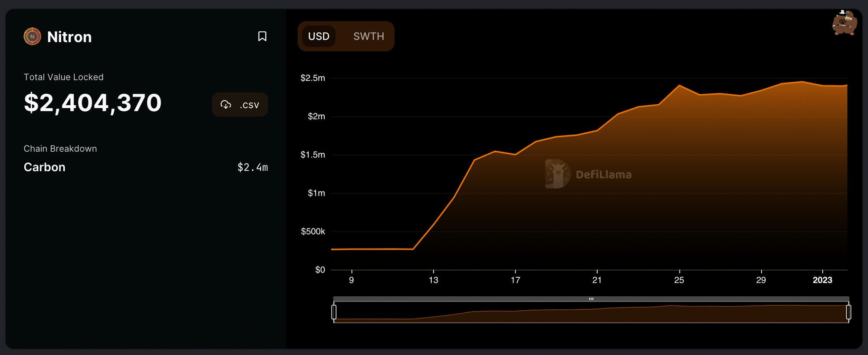This screenshot has width=868, height=355.
Task: Click the llama avatar image in the corner
Action: point(844,23)
